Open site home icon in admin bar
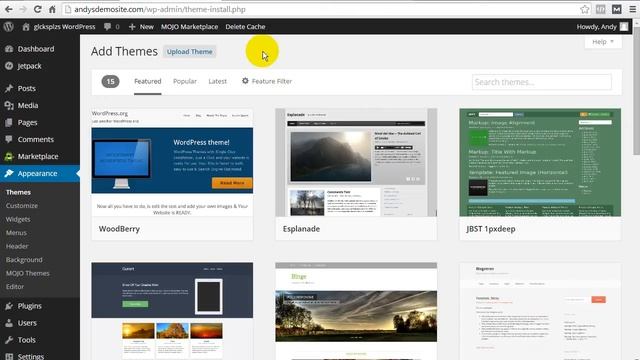 pos(26,27)
